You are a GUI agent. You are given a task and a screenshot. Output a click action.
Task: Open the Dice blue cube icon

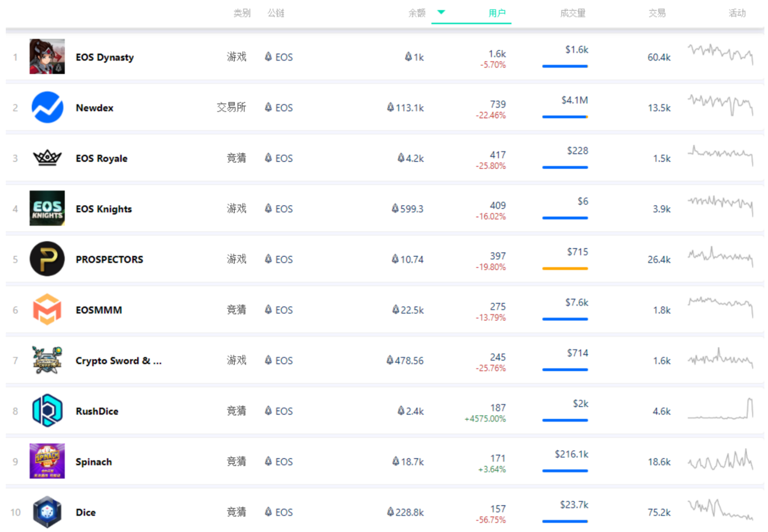47,512
